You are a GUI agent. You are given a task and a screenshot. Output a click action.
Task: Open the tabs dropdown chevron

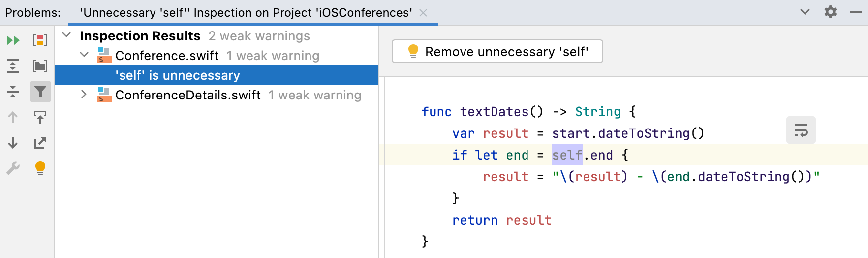click(805, 12)
